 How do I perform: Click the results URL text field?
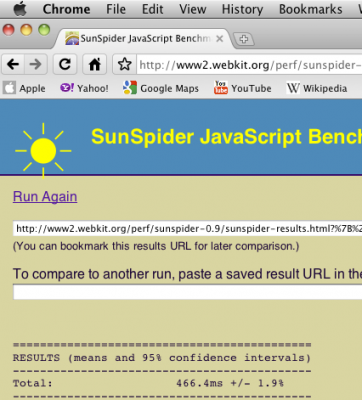(187, 229)
